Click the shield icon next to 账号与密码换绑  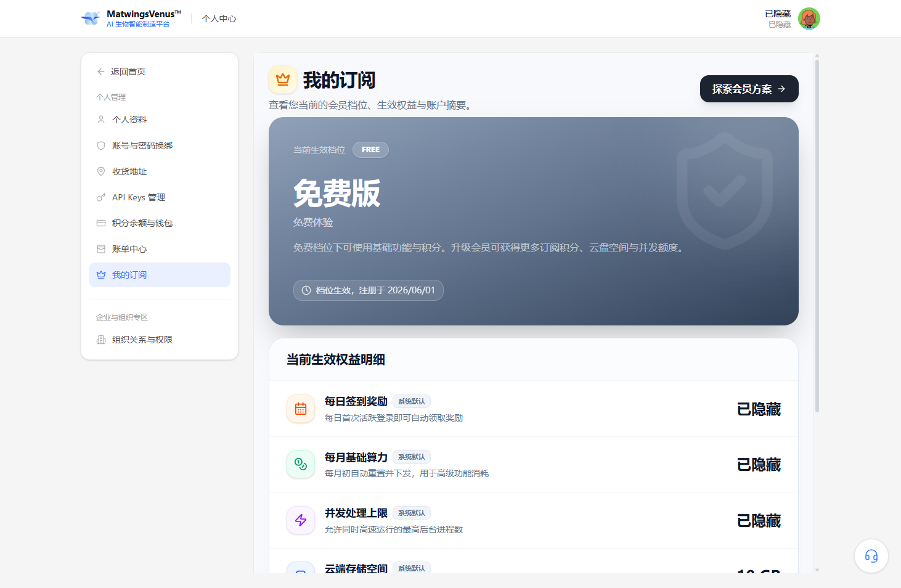[x=101, y=145]
